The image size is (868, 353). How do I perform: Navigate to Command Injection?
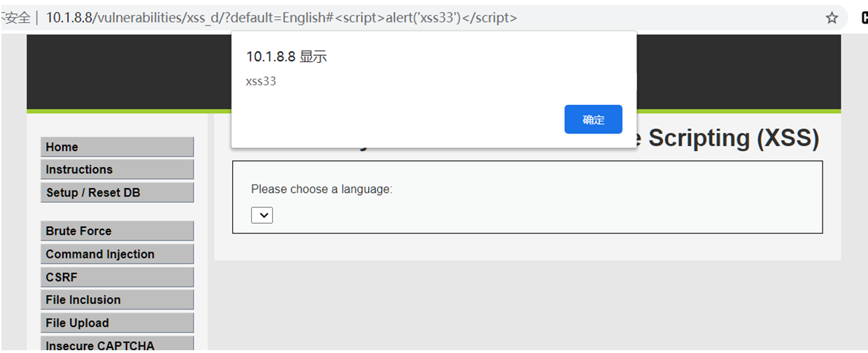[117, 254]
